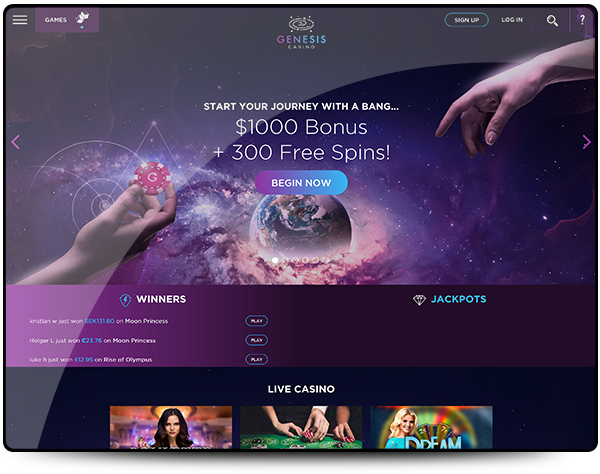Open the Dream Catcher live game thumbnail

click(431, 427)
